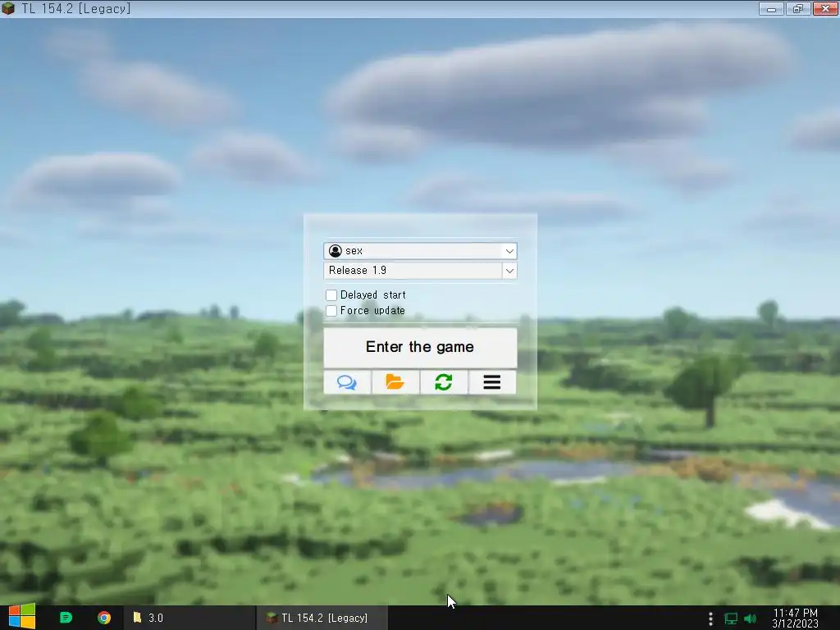Click the TL launcher title bar icon
Image resolution: width=840 pixels, height=630 pixels.
click(8, 8)
